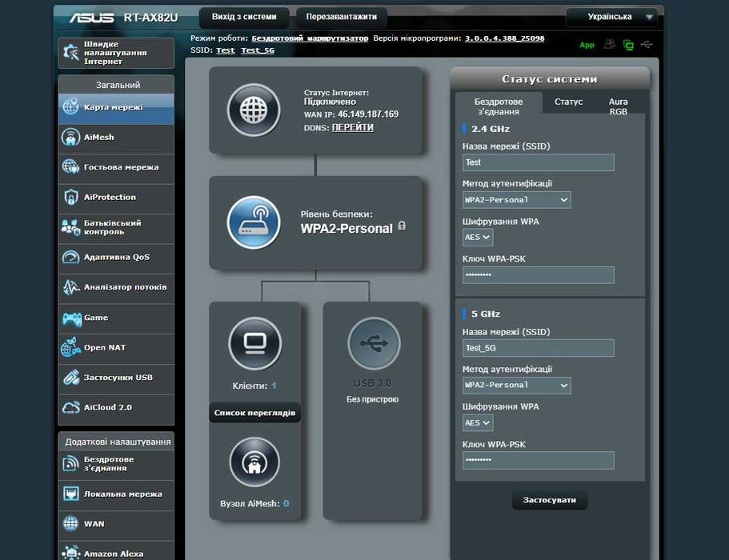
Task: Switch to the Бездротове з'єднання tab
Action: point(499,106)
